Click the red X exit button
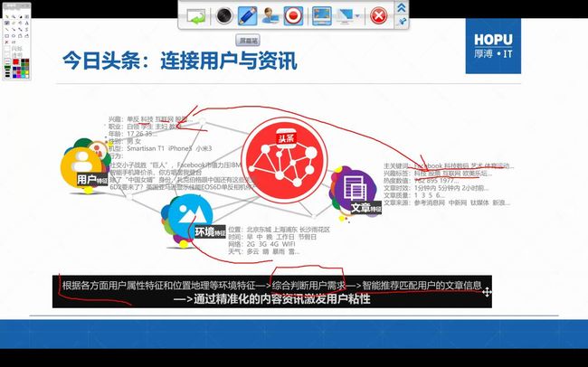 [379, 16]
